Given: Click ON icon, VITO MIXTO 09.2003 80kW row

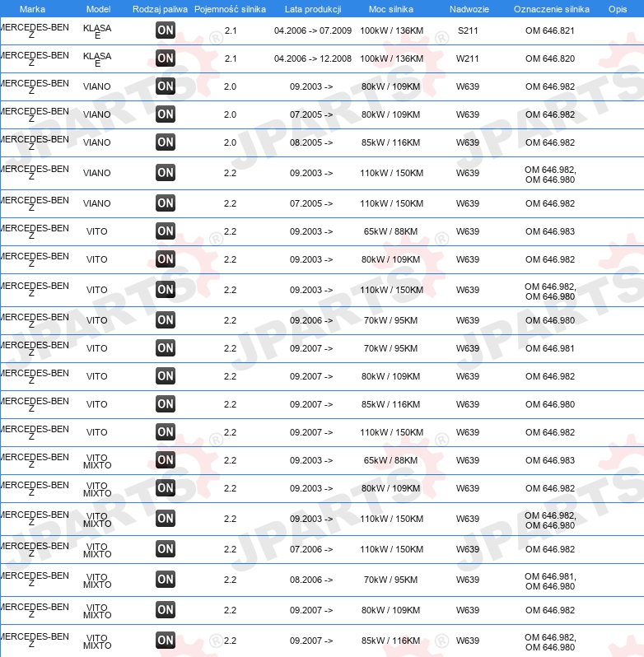Looking at the screenshot, I should pos(165,488).
